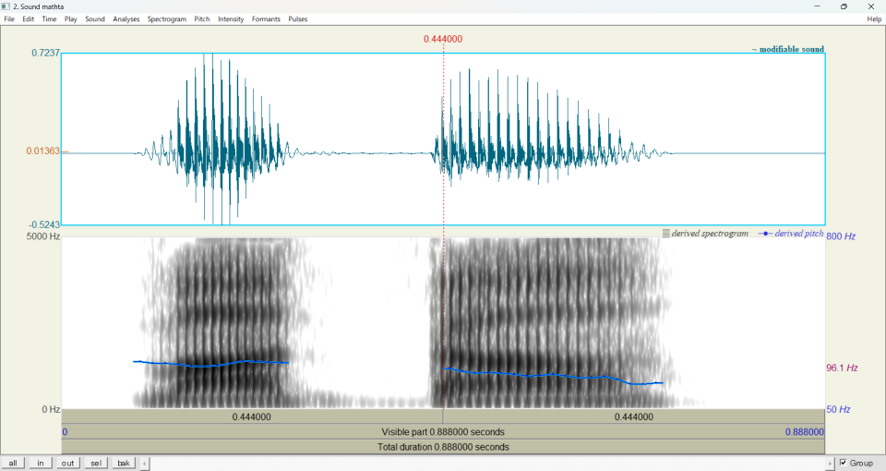Open the Play menu
The width and height of the screenshot is (886, 471).
71,19
